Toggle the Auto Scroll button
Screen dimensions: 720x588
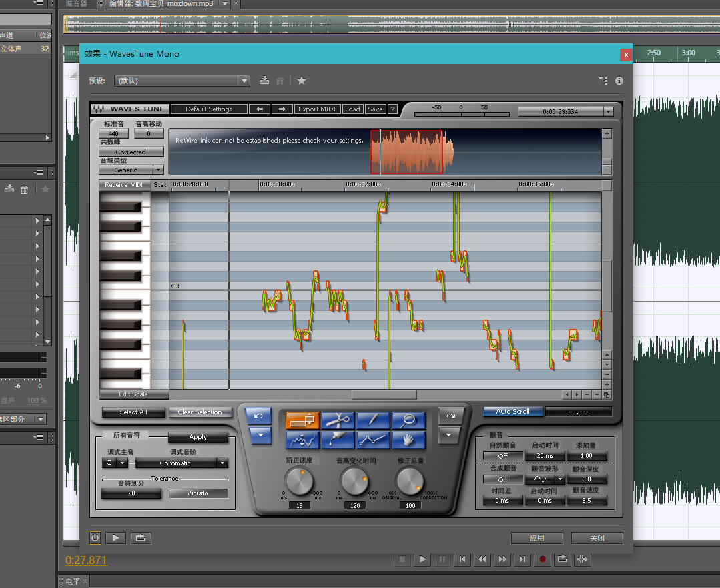[513, 412]
